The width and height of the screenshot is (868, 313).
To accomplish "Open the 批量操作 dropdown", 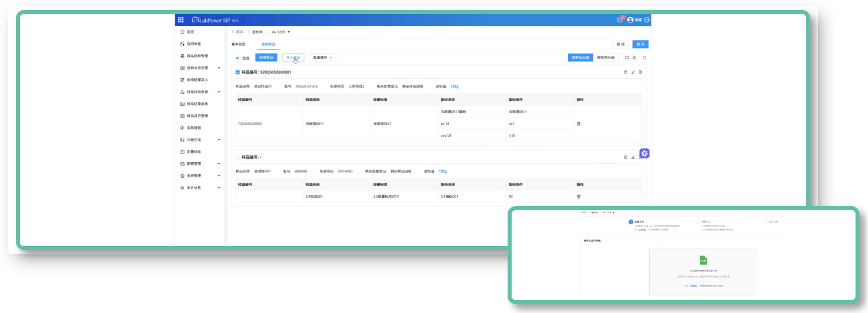I will pos(322,57).
